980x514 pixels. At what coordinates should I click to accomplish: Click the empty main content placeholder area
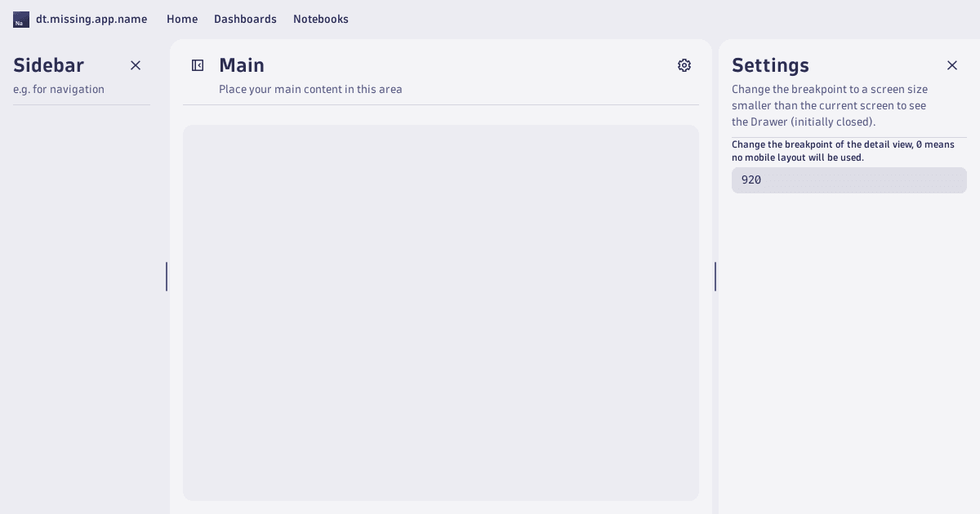(441, 312)
